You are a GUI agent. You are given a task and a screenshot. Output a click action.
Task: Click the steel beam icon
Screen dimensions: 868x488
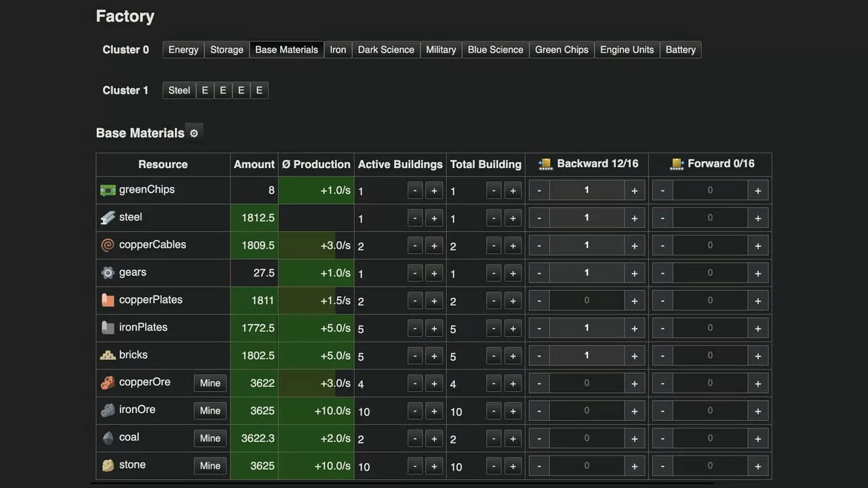(x=108, y=218)
